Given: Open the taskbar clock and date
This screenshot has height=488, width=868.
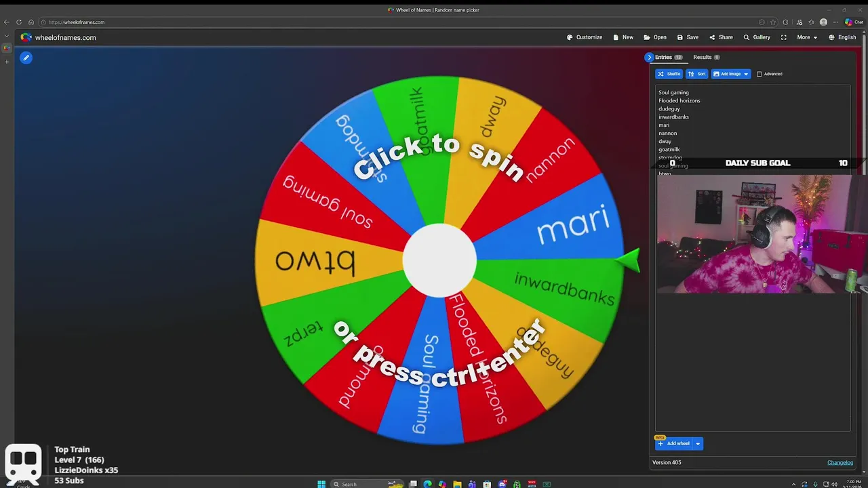Looking at the screenshot, I should [854, 484].
